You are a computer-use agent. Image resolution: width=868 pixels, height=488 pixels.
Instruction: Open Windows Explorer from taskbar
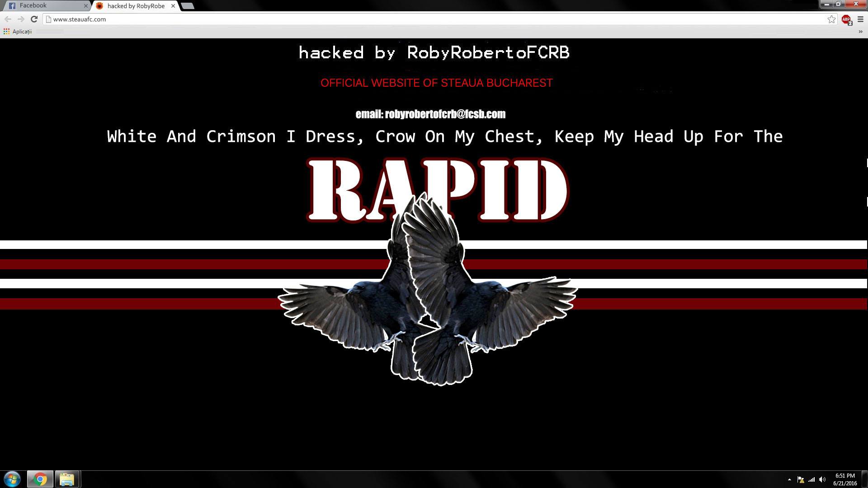(67, 479)
